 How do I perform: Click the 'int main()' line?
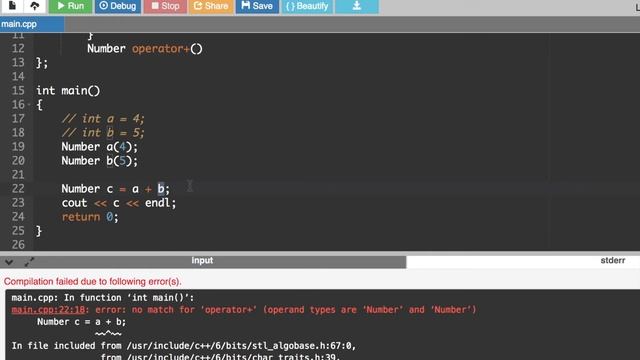68,91
